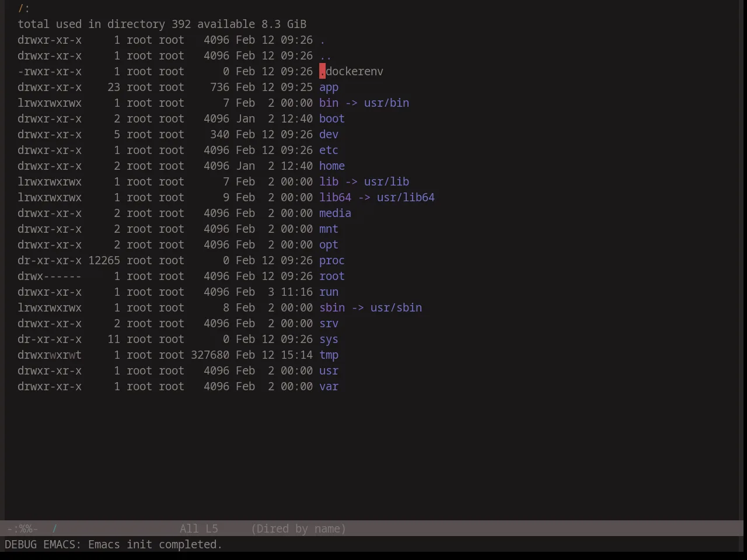The height and width of the screenshot is (560, 747).
Task: Click the lib symlink name
Action: [x=329, y=181]
